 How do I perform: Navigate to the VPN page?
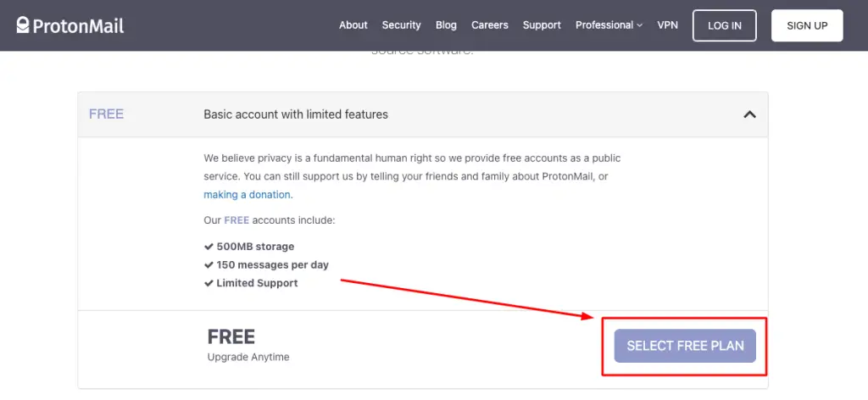668,25
